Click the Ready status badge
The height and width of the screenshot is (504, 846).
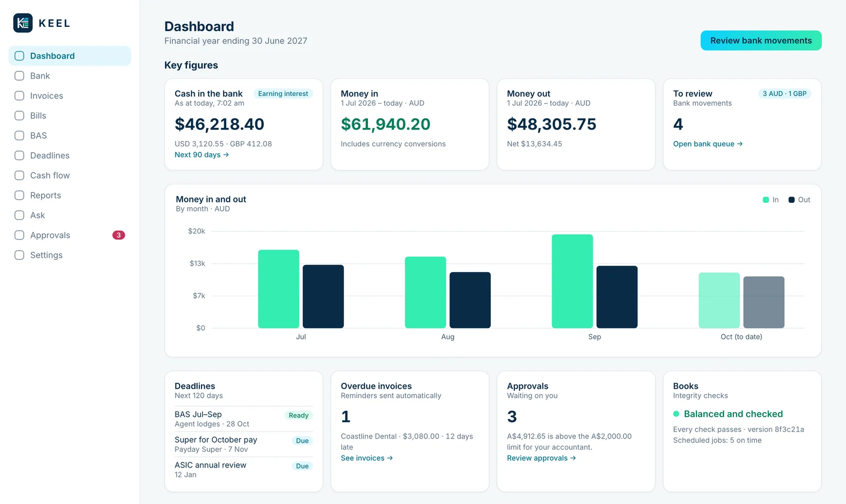click(299, 415)
